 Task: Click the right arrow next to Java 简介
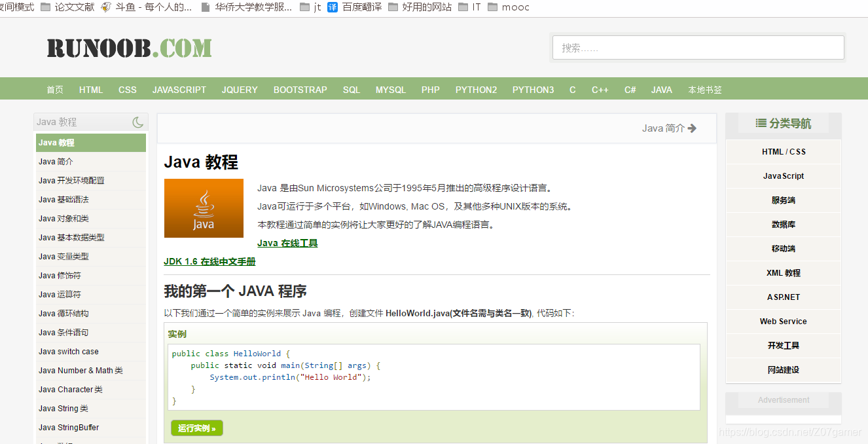693,128
